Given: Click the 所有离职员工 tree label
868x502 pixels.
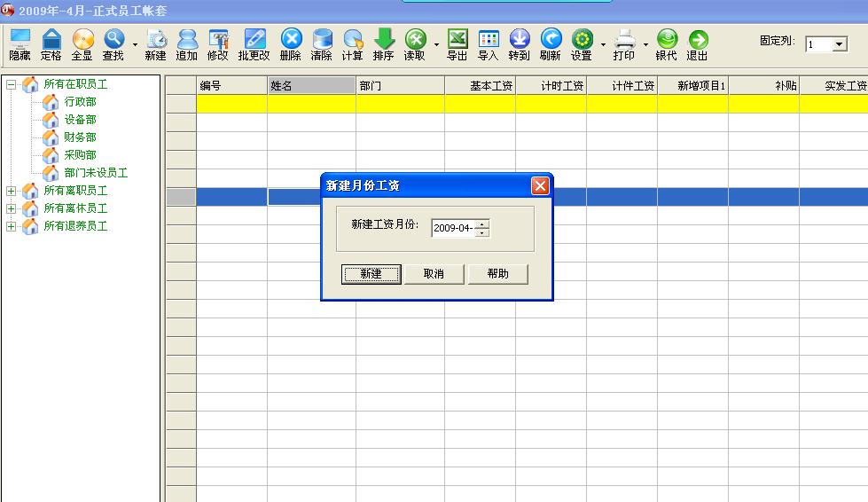Looking at the screenshot, I should pos(75,191).
